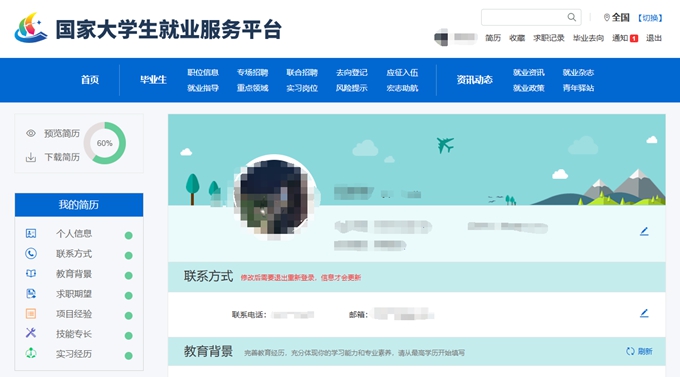Click the location pin icon next to 全国

pyautogui.click(x=607, y=17)
